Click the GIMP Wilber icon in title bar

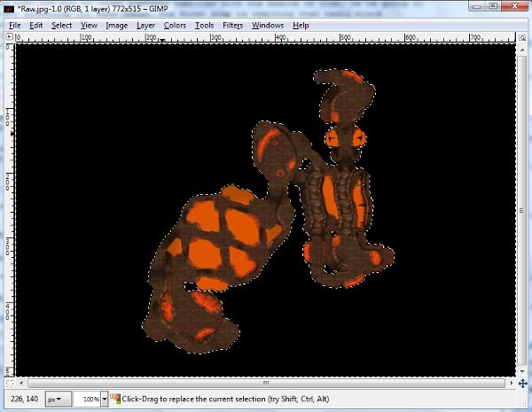point(9,9)
